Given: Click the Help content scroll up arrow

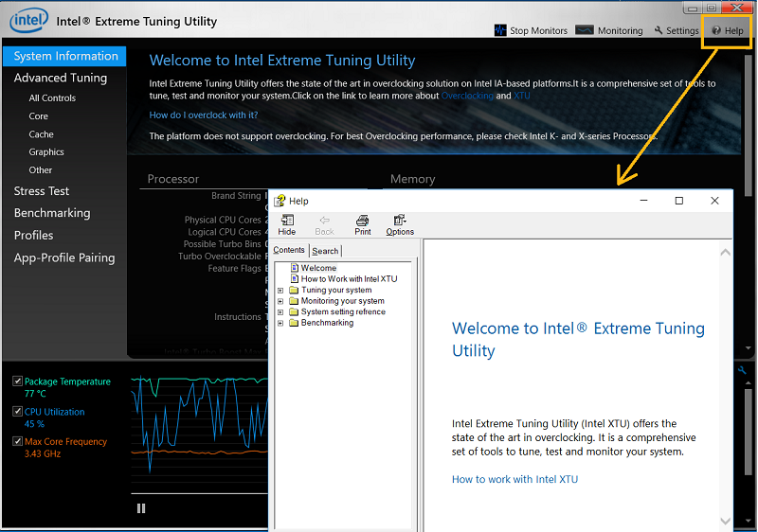Looking at the screenshot, I should (x=725, y=252).
